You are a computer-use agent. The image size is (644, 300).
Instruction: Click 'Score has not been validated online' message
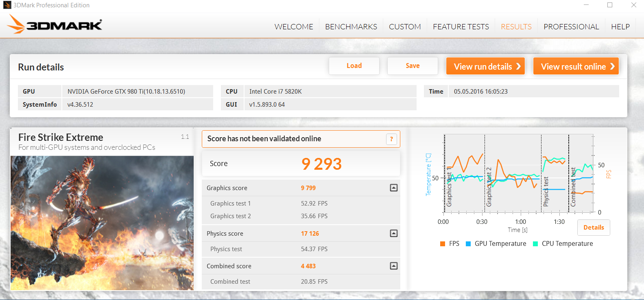coord(264,139)
